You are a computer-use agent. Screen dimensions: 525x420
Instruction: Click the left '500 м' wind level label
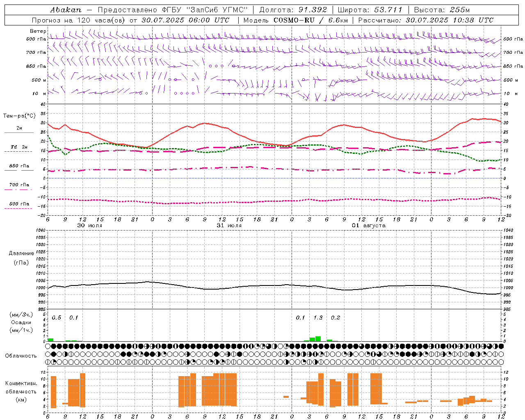click(x=39, y=80)
